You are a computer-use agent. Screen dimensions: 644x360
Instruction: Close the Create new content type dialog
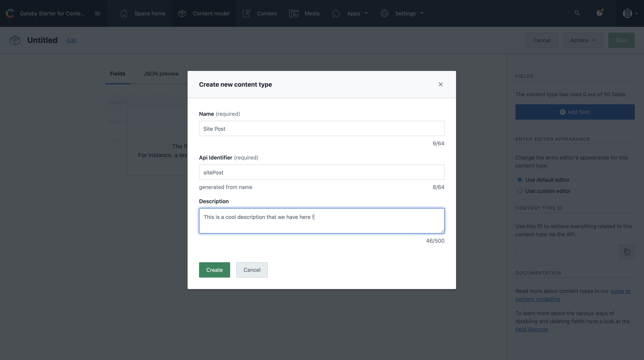pyautogui.click(x=441, y=85)
